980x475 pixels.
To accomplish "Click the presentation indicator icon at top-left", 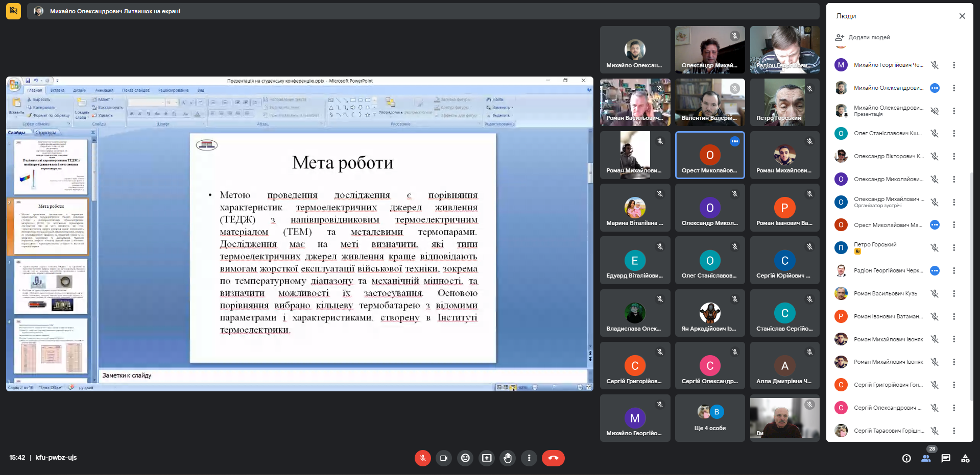I will pyautogui.click(x=14, y=11).
